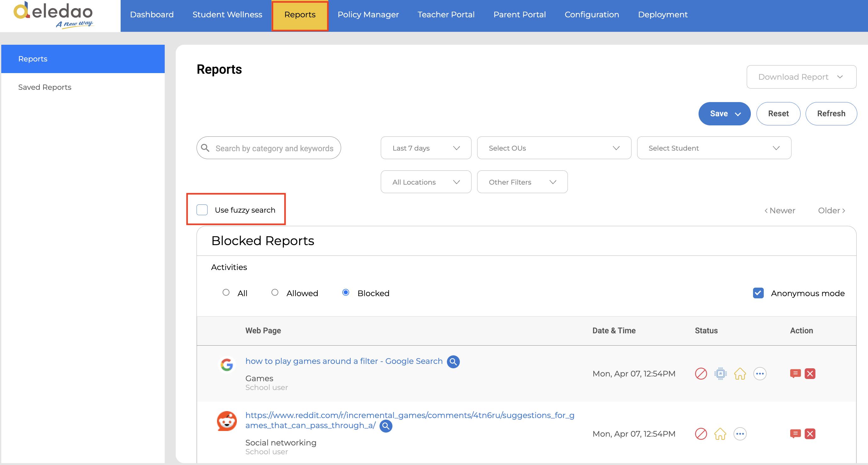The image size is (868, 465).
Task: Go to the Dashboard tab
Action: 152,14
